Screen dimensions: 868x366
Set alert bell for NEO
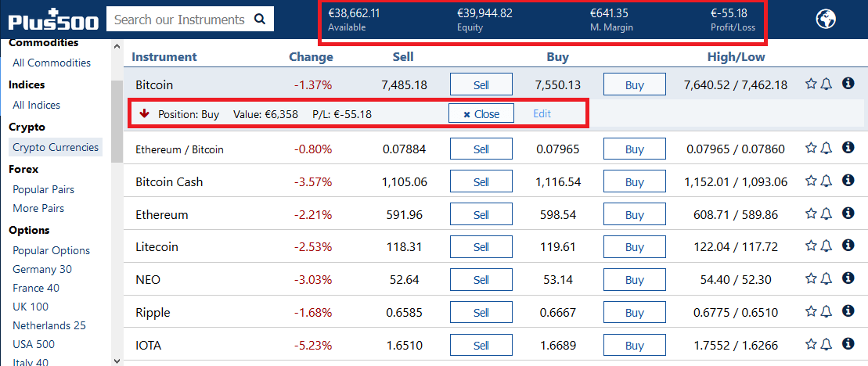coord(826,278)
